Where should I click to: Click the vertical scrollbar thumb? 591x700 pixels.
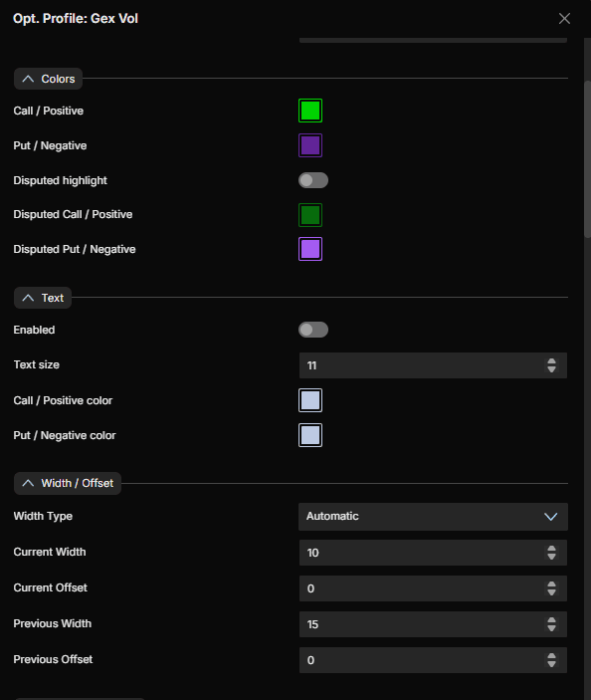pyautogui.click(x=587, y=159)
